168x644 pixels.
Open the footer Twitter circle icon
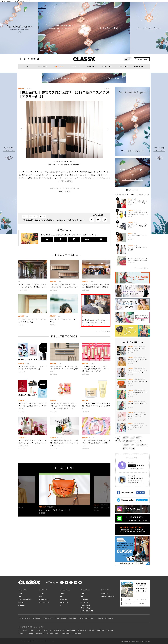tap(66, 582)
